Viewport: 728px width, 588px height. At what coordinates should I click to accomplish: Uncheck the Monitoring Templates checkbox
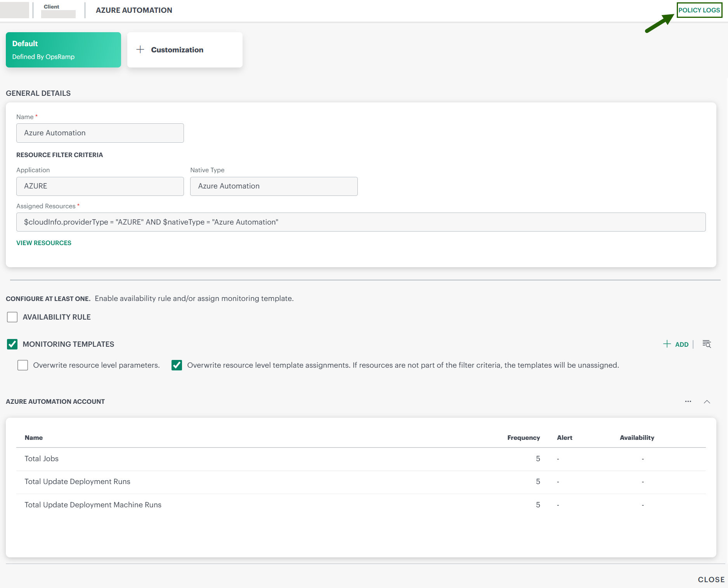pyautogui.click(x=12, y=344)
